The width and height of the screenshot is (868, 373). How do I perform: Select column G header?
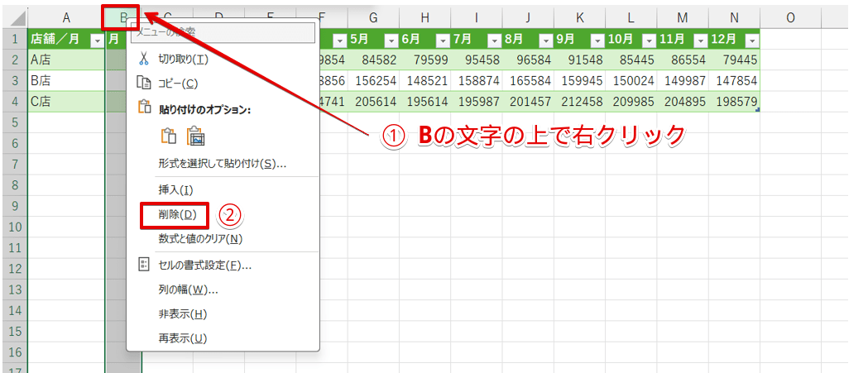coord(373,17)
